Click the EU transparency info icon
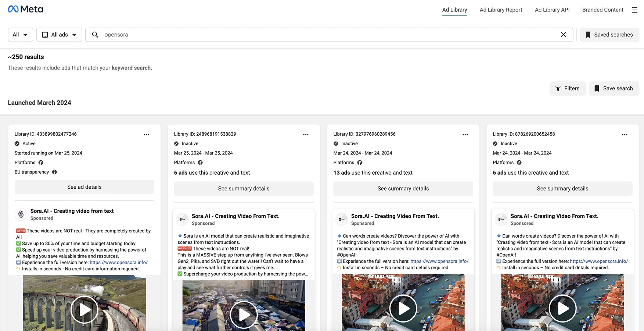The width and height of the screenshot is (644, 331). (x=54, y=172)
